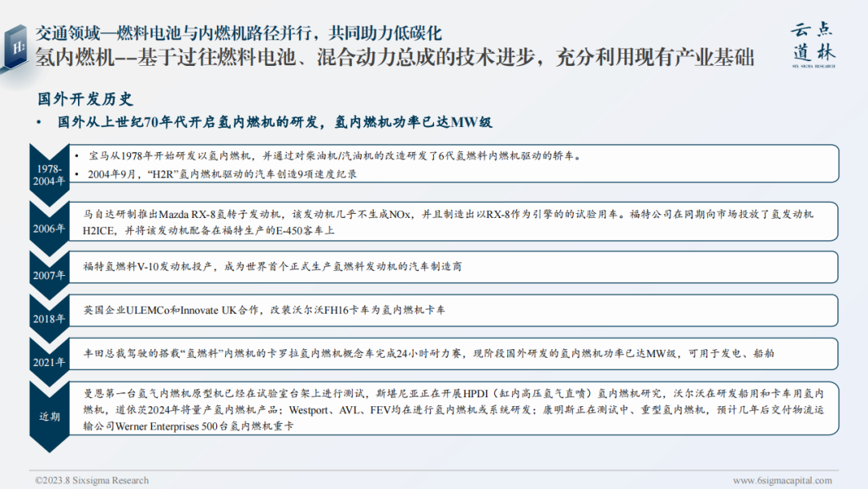Click the 云点道林 company logo
This screenshot has width=868, height=489.
pos(813,45)
